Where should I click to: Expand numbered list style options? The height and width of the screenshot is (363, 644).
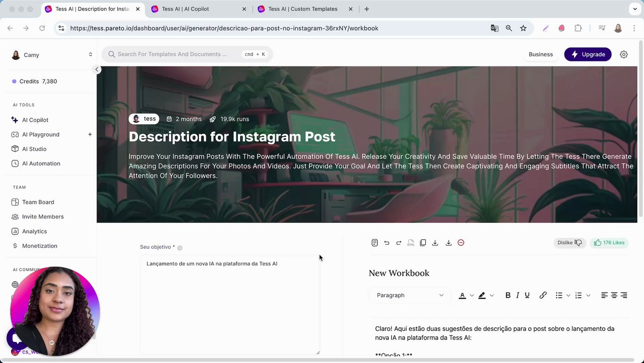coord(588,295)
